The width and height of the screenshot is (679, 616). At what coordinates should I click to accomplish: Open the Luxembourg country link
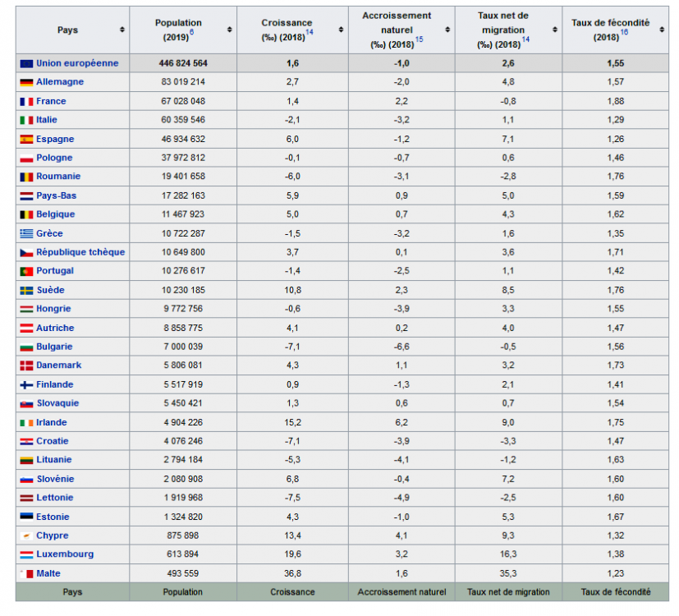(x=65, y=554)
